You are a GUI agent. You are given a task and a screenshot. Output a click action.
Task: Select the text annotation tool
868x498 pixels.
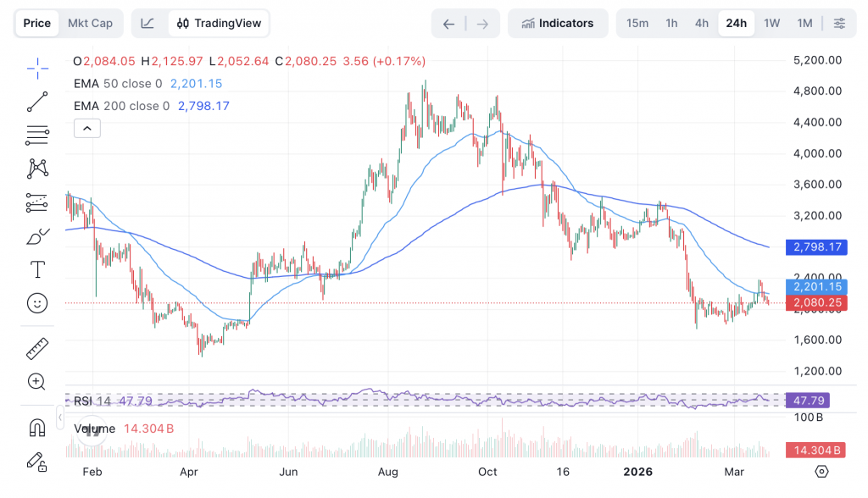click(37, 270)
